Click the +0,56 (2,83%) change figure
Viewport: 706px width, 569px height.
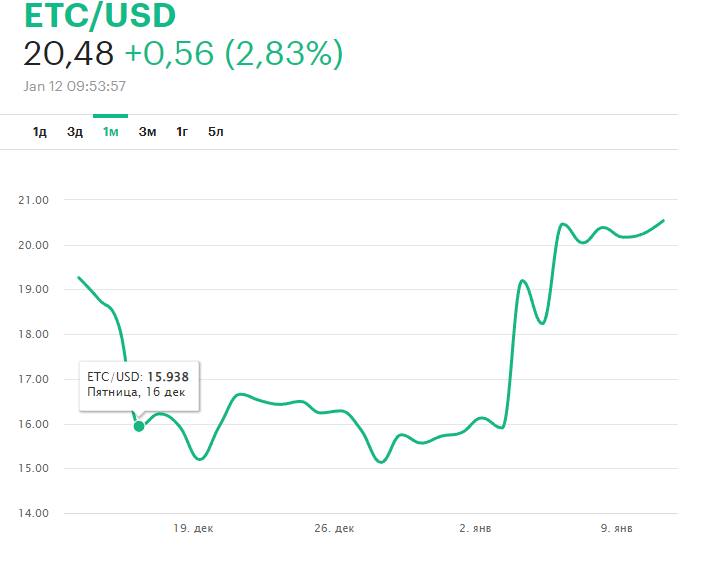click(233, 54)
